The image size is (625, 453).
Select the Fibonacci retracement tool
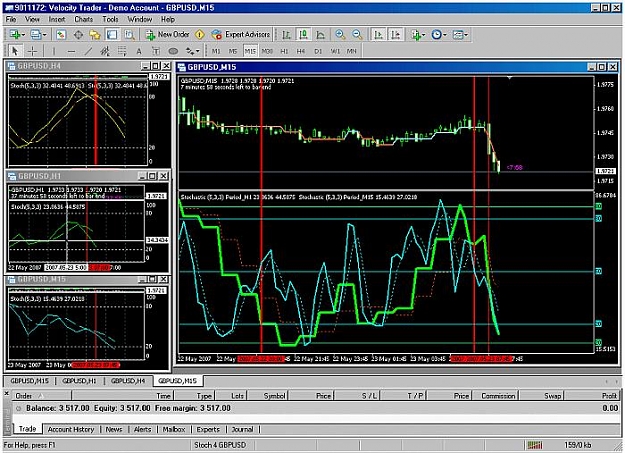122,51
